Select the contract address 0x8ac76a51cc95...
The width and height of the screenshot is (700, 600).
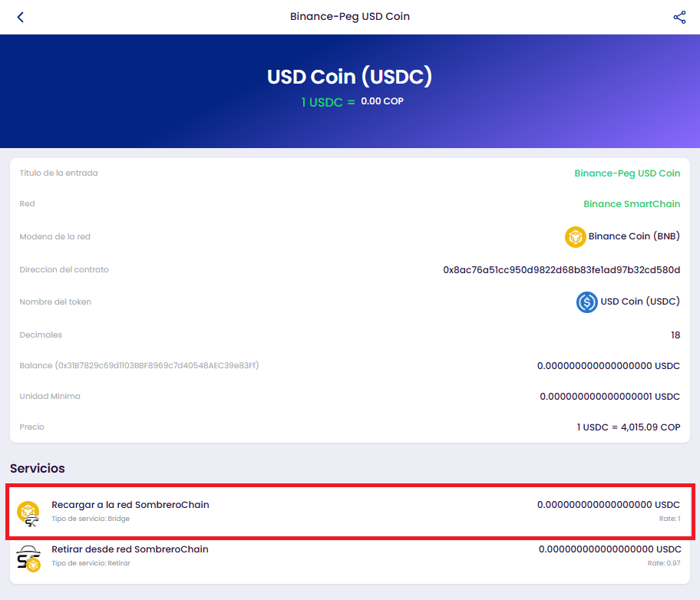click(x=562, y=269)
